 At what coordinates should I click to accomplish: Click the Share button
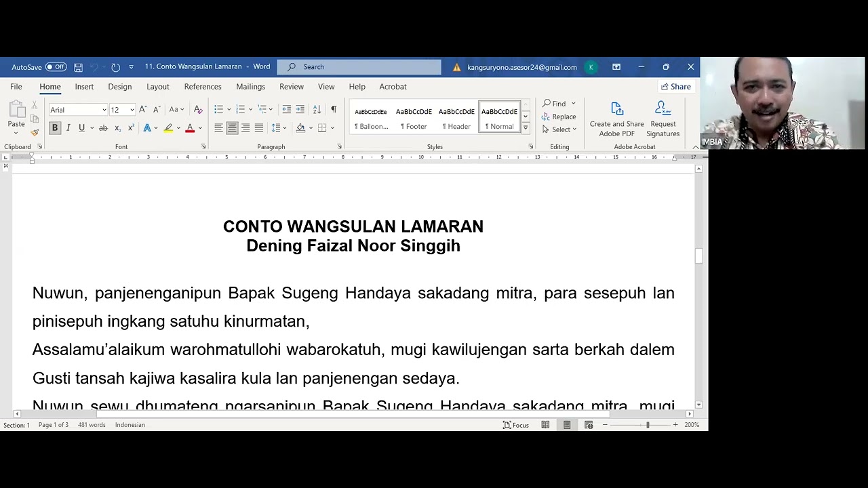pyautogui.click(x=676, y=87)
